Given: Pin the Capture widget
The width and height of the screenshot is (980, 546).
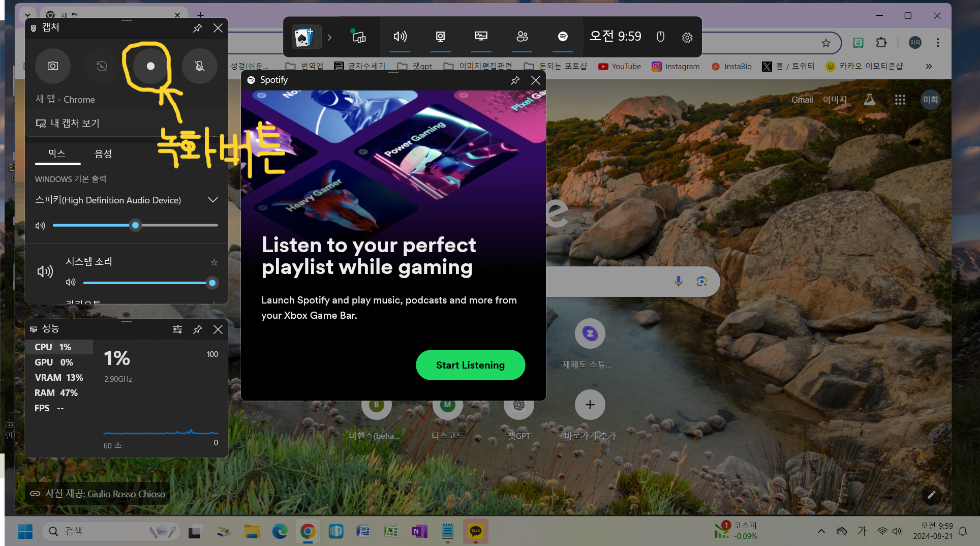Looking at the screenshot, I should 198,28.
